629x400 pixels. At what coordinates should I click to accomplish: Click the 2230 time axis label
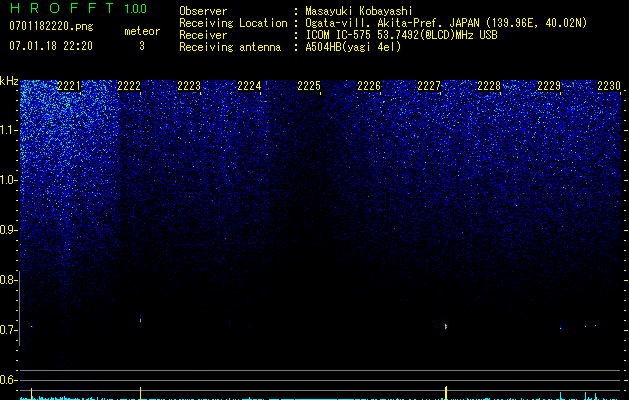point(609,86)
